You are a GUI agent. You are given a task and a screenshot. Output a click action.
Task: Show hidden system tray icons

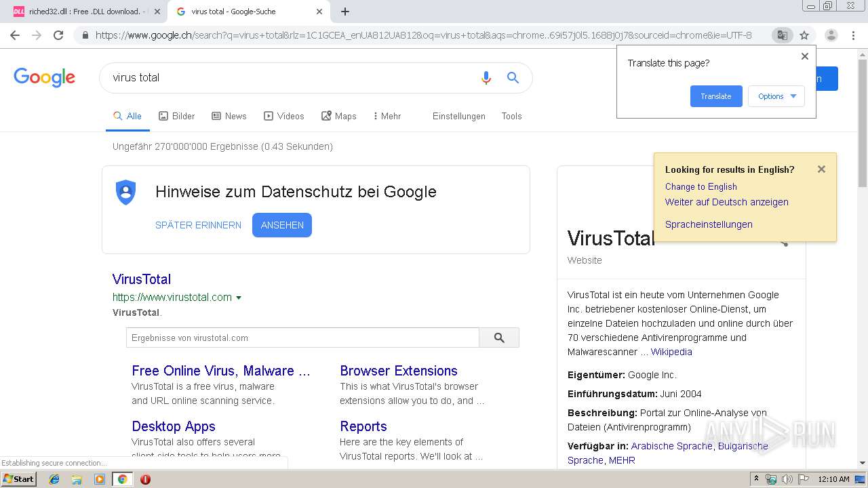click(756, 479)
